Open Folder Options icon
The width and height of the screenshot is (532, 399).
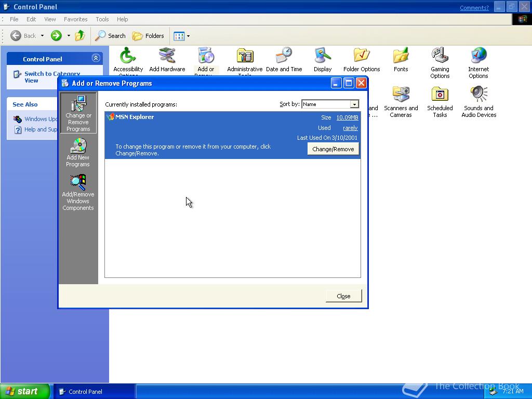[x=362, y=56]
